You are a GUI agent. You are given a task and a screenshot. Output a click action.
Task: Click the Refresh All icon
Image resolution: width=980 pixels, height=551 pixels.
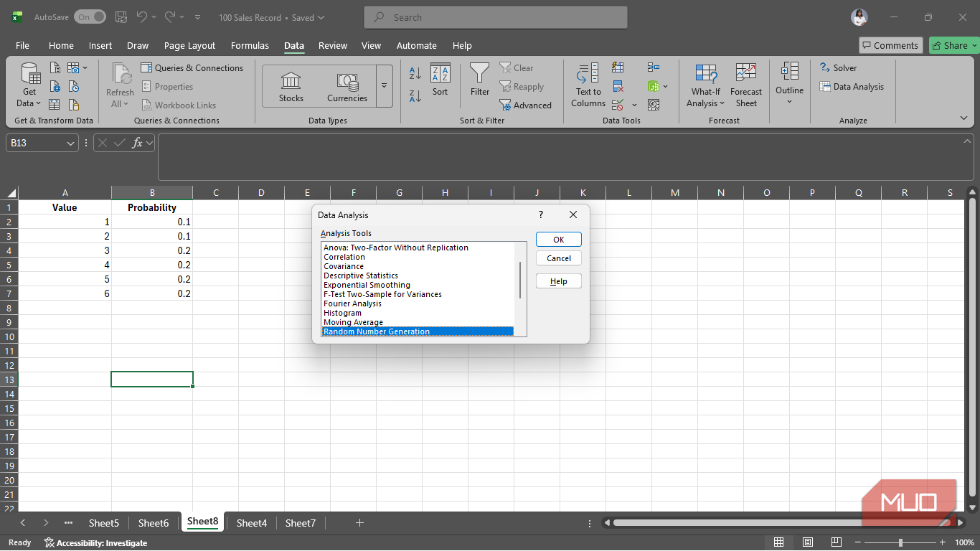click(x=120, y=85)
